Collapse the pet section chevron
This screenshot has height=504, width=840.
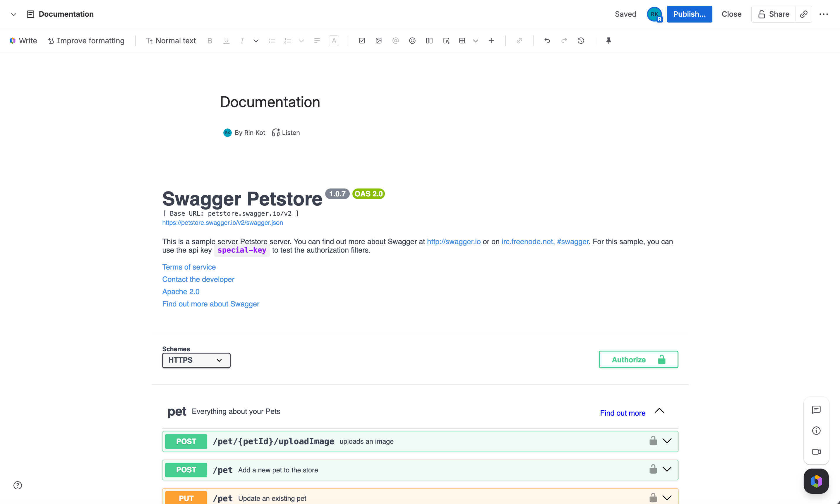click(x=659, y=411)
